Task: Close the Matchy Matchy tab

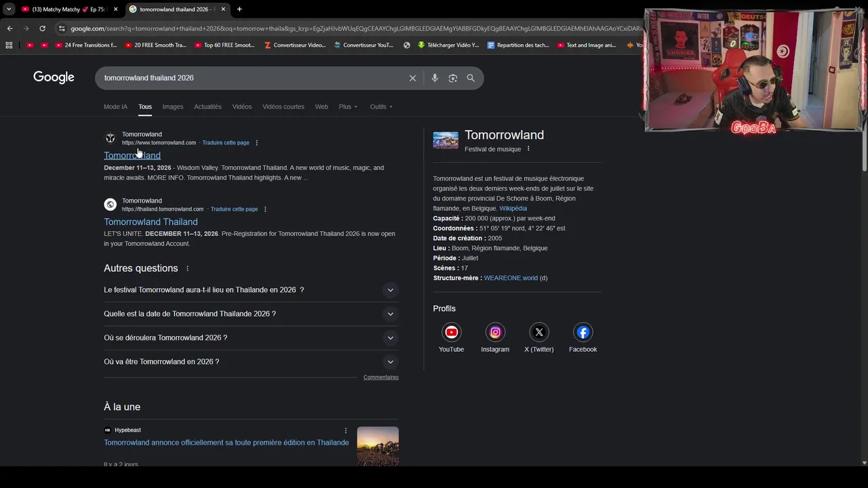Action: tap(115, 9)
